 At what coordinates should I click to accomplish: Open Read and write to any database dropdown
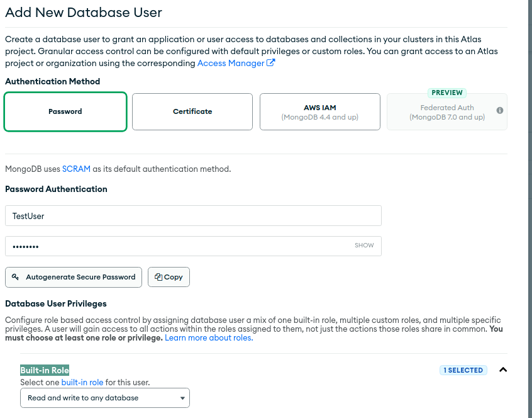click(104, 398)
